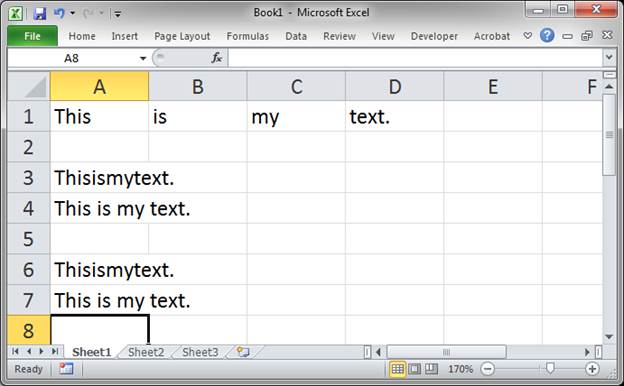624x386 pixels.
Task: Select the Sheet1 tab
Action: 92,352
